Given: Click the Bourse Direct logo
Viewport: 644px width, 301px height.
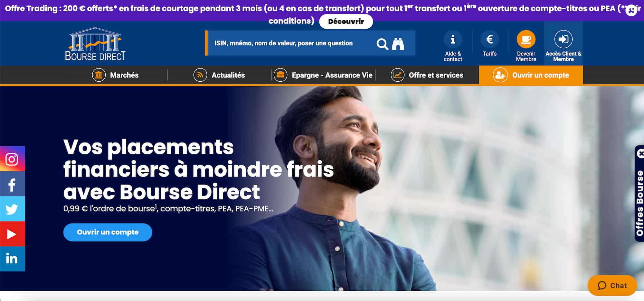Looking at the screenshot, I should pyautogui.click(x=95, y=44).
